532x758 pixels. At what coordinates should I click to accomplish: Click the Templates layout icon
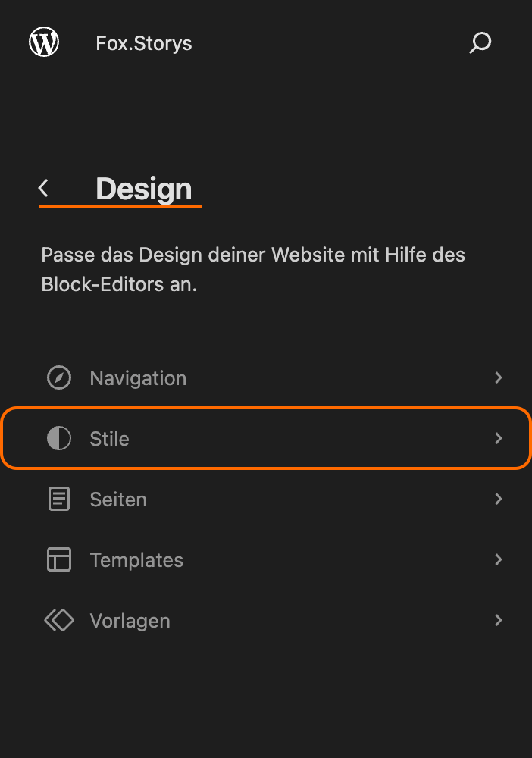pyautogui.click(x=59, y=560)
